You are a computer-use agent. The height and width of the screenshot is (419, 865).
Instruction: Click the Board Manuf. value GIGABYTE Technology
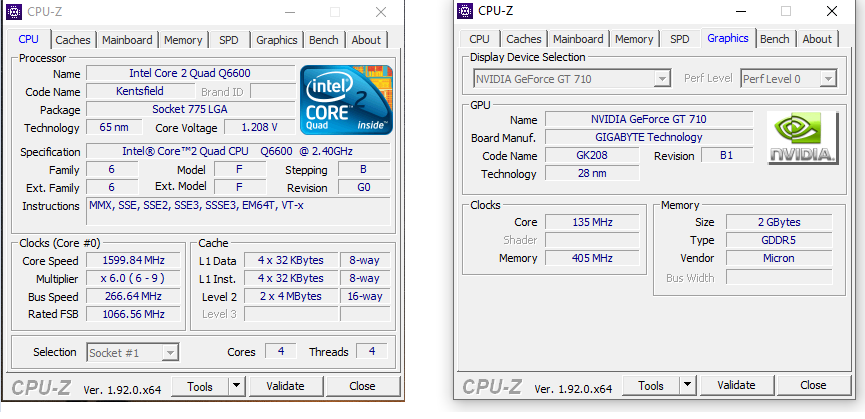[x=649, y=137]
